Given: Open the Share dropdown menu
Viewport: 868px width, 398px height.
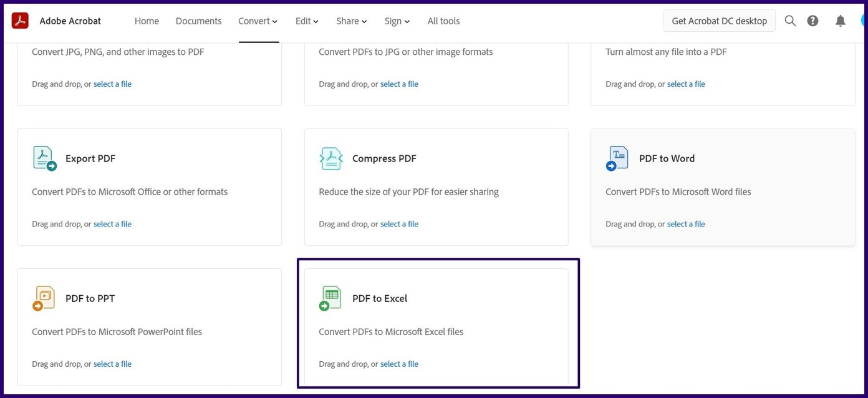Looking at the screenshot, I should point(352,21).
